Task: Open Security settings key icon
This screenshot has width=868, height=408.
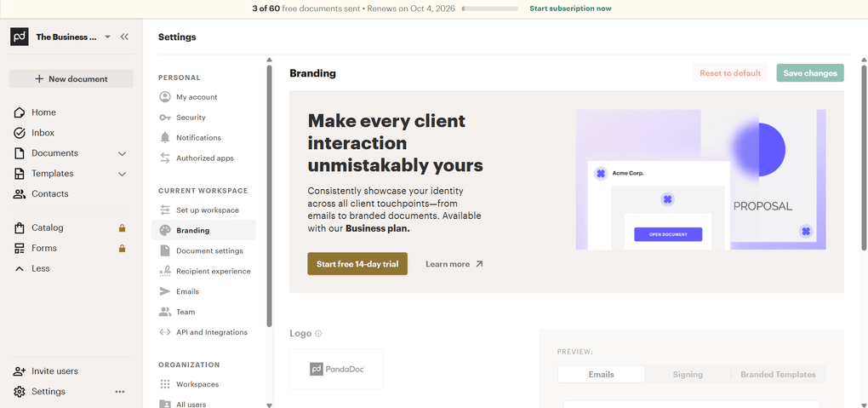Action: click(165, 118)
